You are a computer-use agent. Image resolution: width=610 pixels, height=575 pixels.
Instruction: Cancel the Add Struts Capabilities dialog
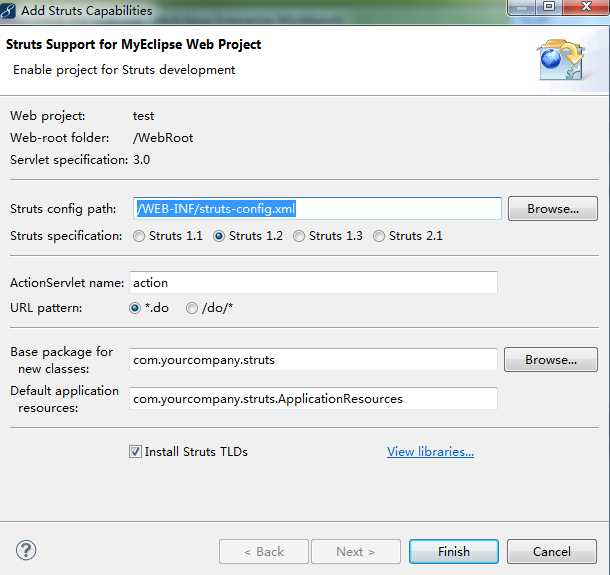click(x=552, y=552)
